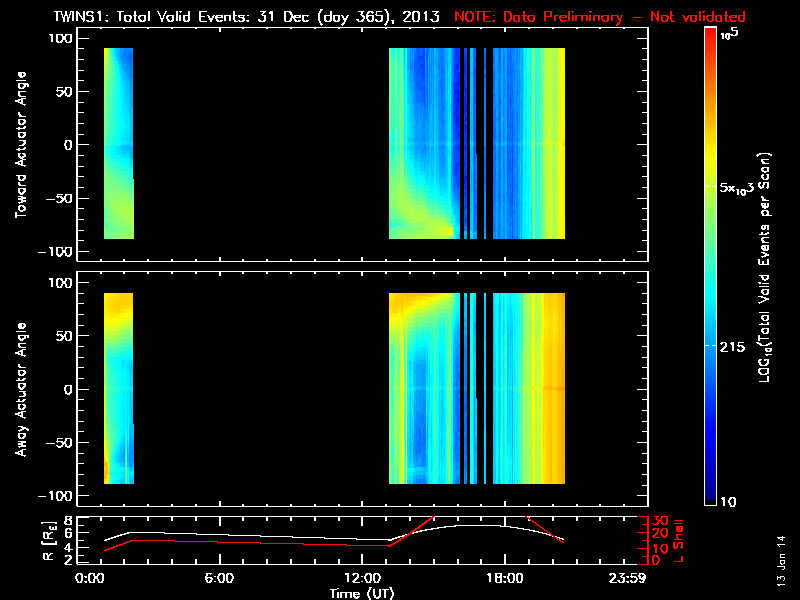Select the 6:00 time axis tick label
Screen dimensions: 800x600
pos(219,578)
